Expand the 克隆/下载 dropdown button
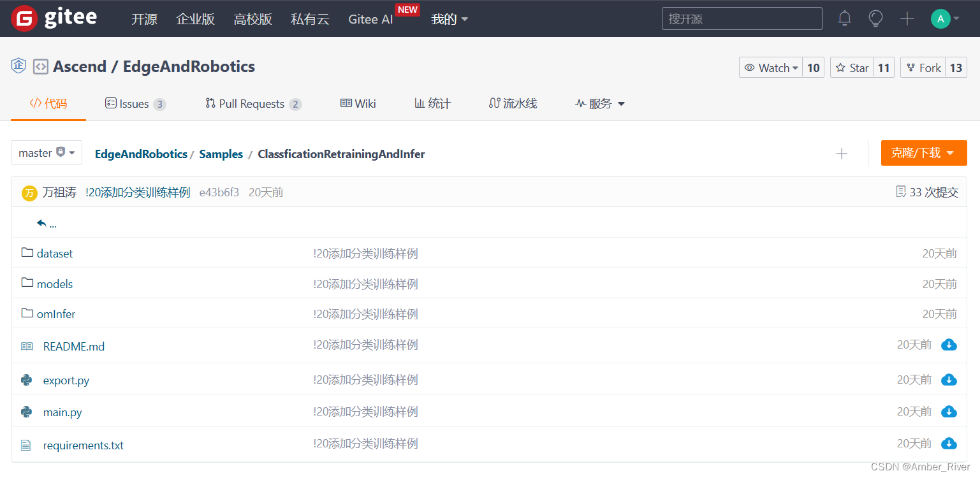This screenshot has height=478, width=980. (924, 153)
